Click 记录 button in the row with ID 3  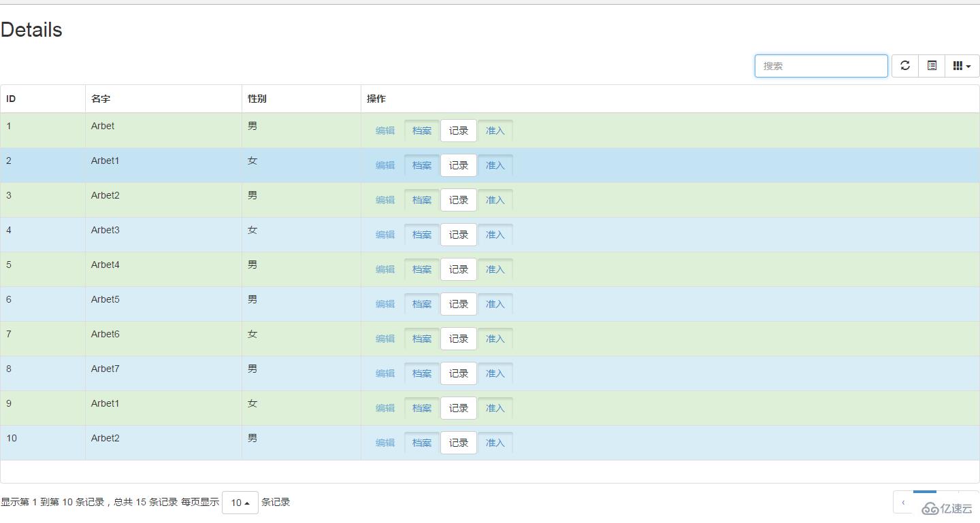click(459, 200)
